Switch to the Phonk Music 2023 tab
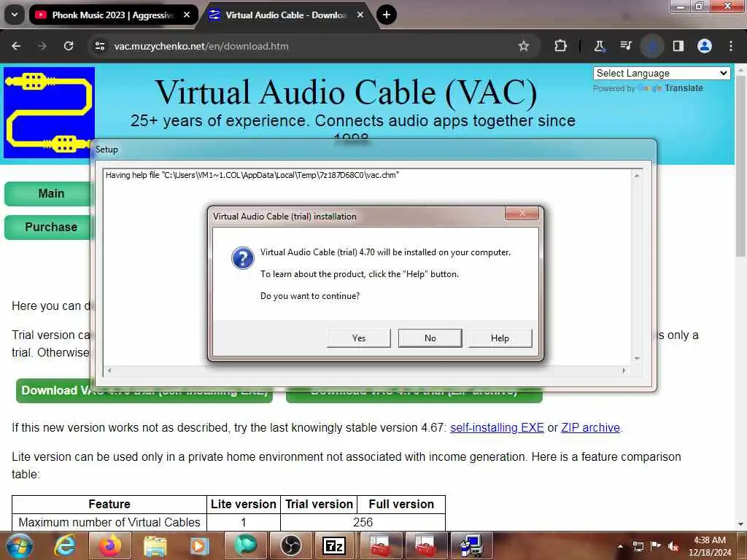The image size is (747, 560). [113, 15]
